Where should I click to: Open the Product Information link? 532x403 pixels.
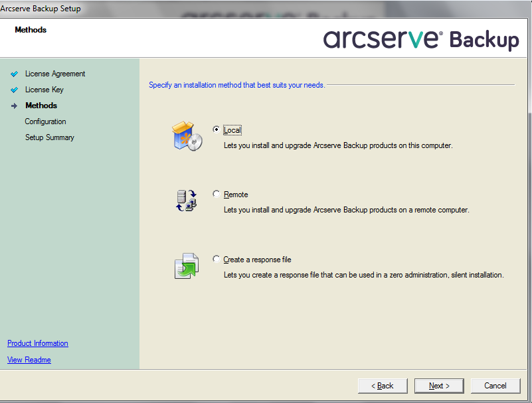[38, 343]
